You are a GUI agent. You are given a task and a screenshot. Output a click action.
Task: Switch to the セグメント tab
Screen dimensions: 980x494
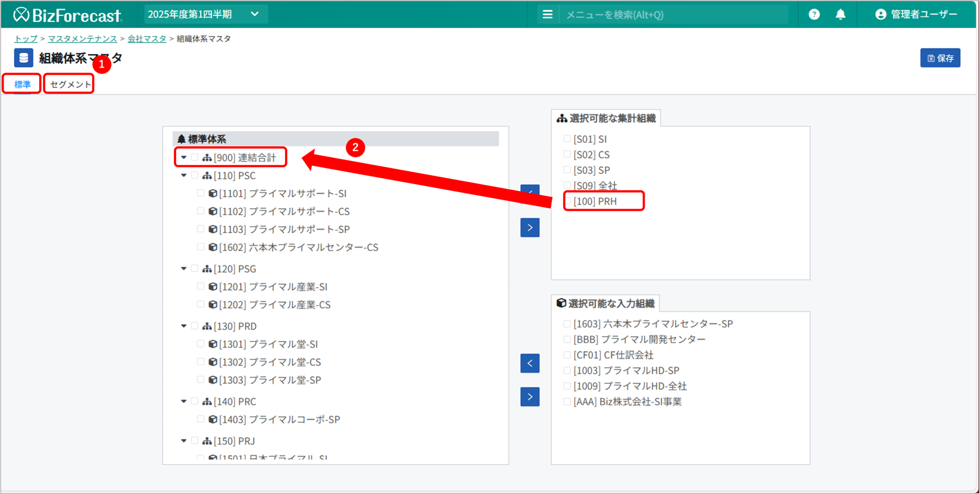tap(70, 84)
